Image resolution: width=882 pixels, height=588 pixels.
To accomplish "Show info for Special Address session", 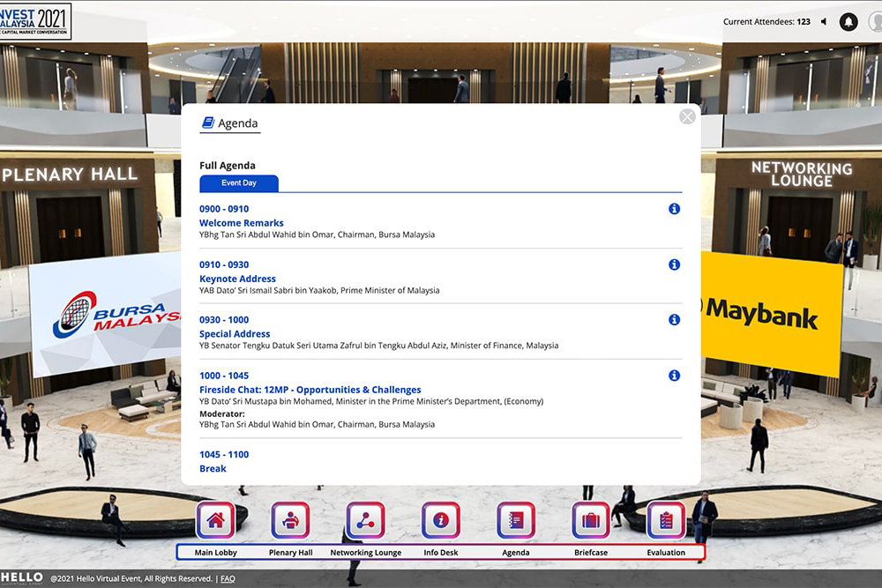I will pyautogui.click(x=675, y=319).
